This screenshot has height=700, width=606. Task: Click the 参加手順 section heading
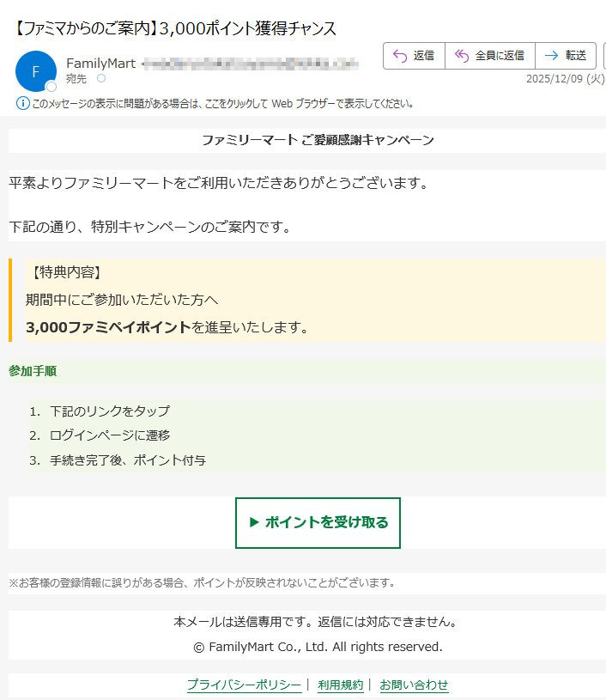point(33,371)
